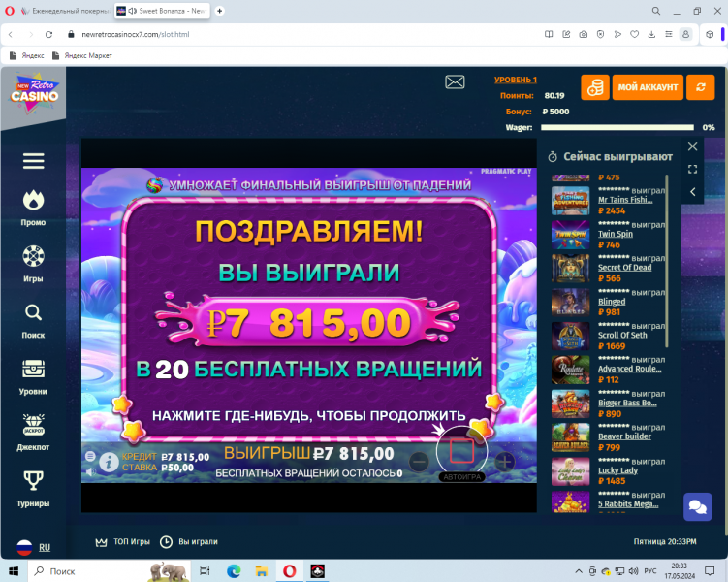Open the hamburger menu in the sidebar
The image size is (728, 582).
point(33,161)
